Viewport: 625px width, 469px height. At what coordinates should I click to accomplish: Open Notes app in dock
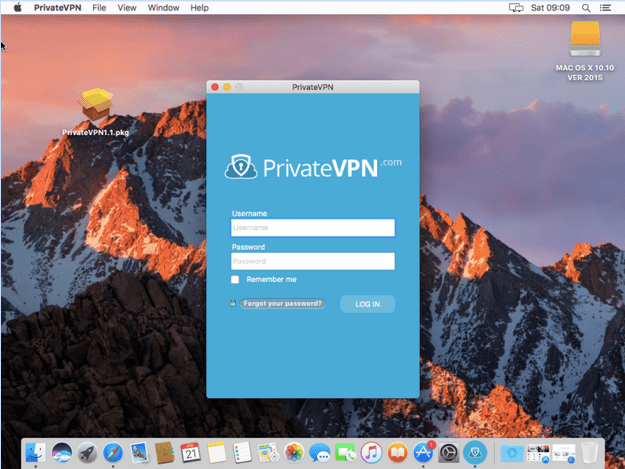pyautogui.click(x=216, y=453)
